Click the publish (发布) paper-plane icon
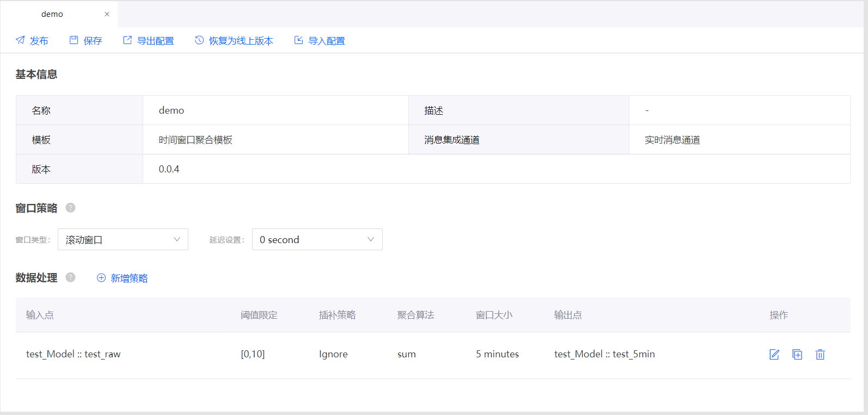The height and width of the screenshot is (415, 868). click(x=20, y=40)
